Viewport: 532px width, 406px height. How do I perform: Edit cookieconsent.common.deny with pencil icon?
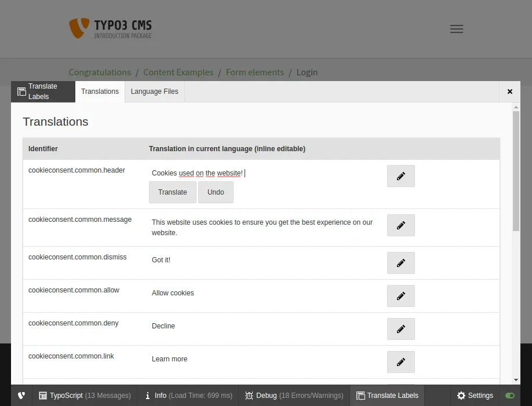400,329
